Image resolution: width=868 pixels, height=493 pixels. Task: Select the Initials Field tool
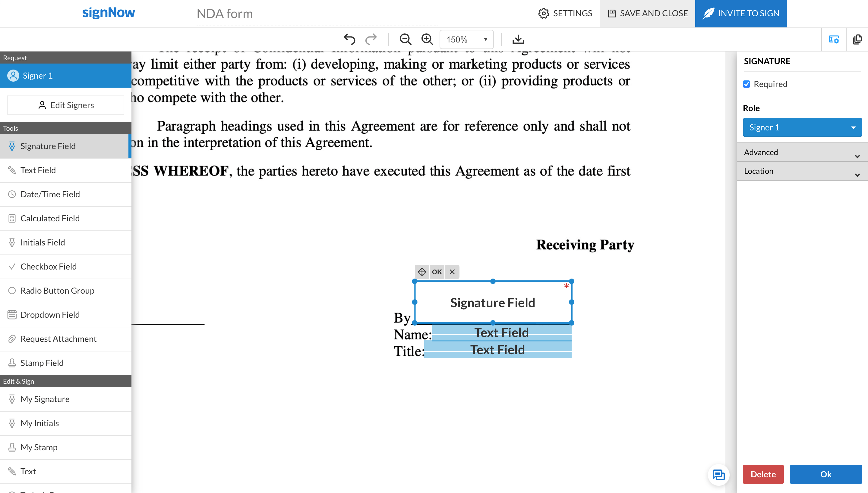point(43,242)
